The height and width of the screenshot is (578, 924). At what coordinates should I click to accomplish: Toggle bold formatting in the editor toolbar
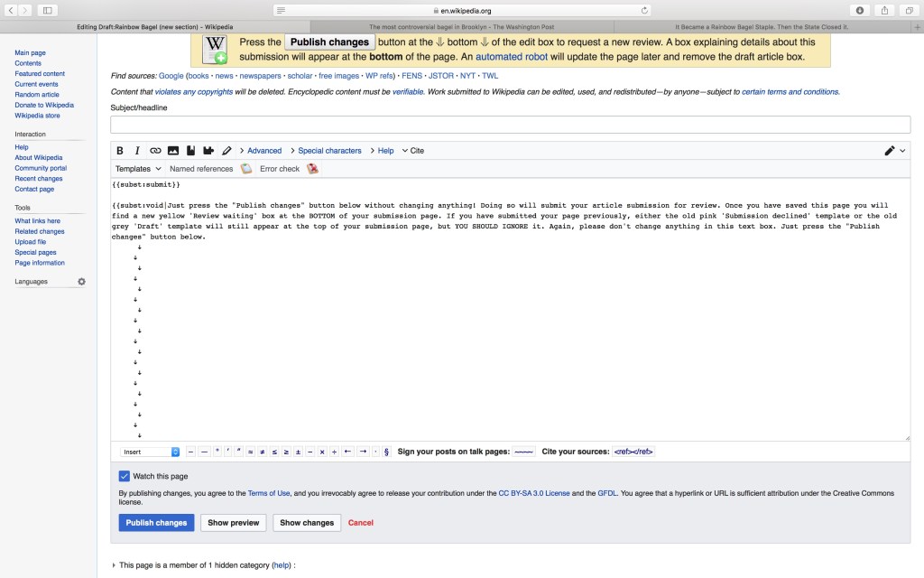(x=120, y=151)
